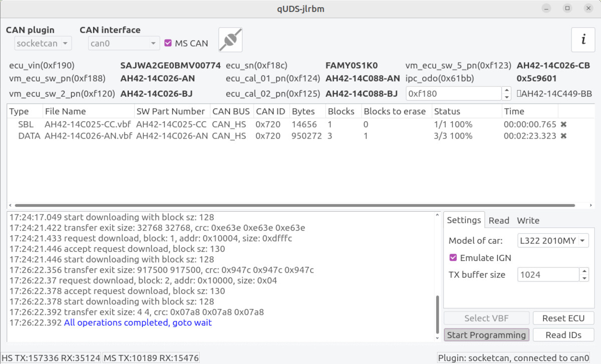Click the Select VBF button
Screen dimensions: 601x364
[486, 318]
